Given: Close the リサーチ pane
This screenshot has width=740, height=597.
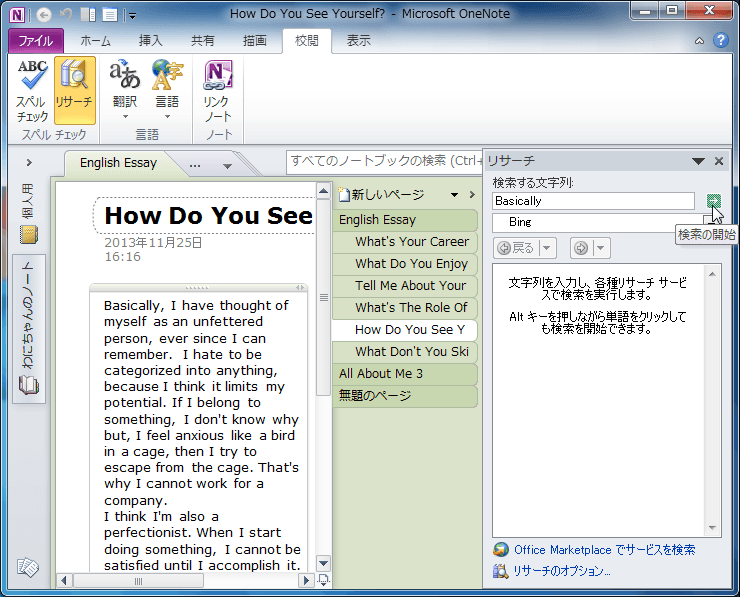Looking at the screenshot, I should coord(719,161).
